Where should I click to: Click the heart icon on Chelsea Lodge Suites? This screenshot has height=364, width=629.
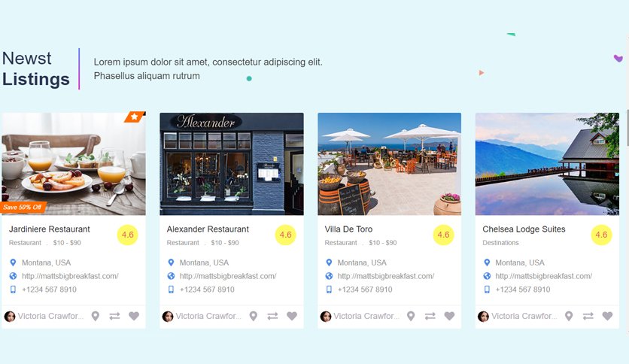(x=608, y=317)
